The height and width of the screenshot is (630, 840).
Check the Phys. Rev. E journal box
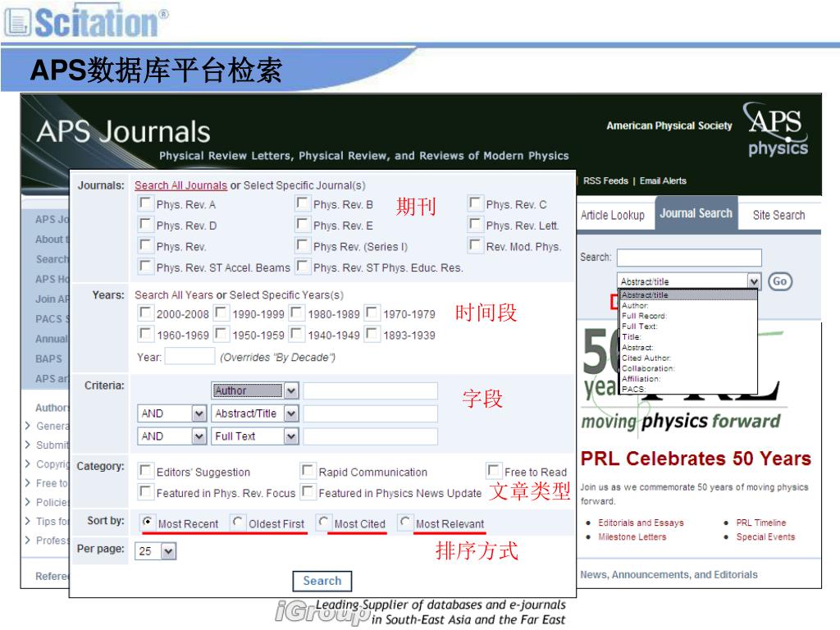tap(303, 225)
